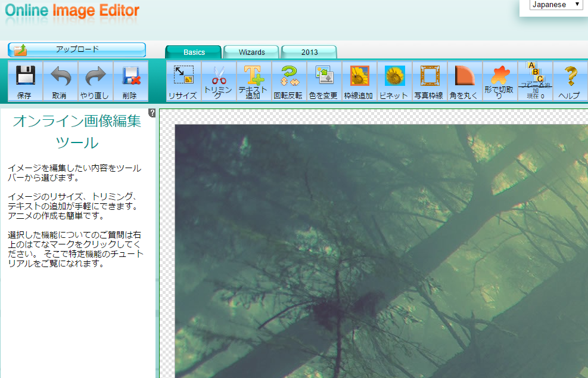The width and height of the screenshot is (588, 378).
Task: Click the やり直し (redo) arrow icon
Action: [96, 76]
